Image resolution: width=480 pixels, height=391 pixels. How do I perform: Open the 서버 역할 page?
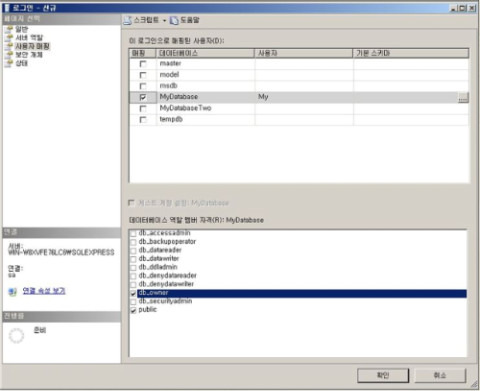click(29, 37)
